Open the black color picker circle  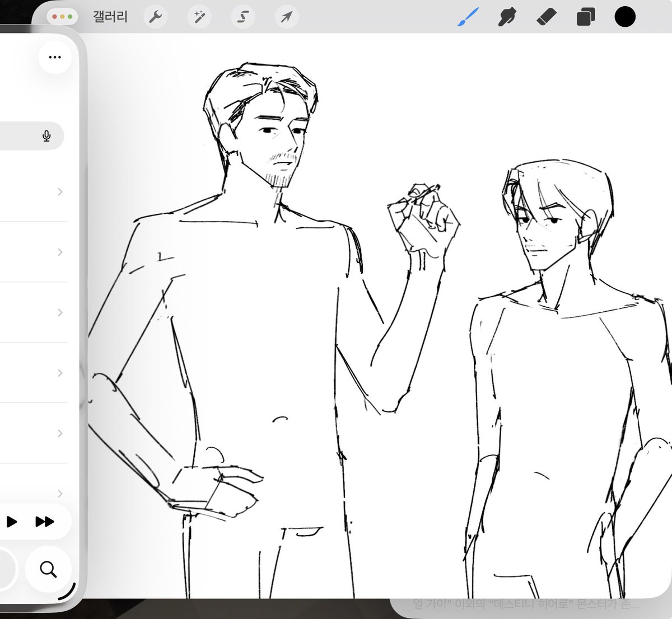pyautogui.click(x=625, y=17)
